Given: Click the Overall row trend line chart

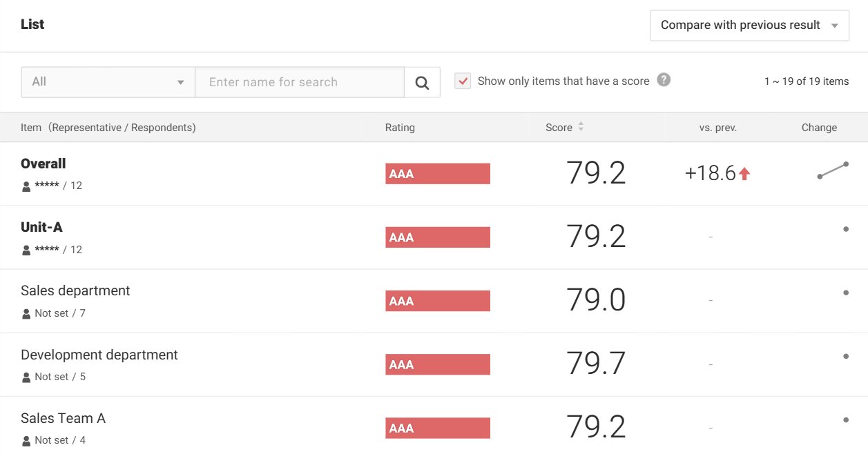Looking at the screenshot, I should [832, 170].
